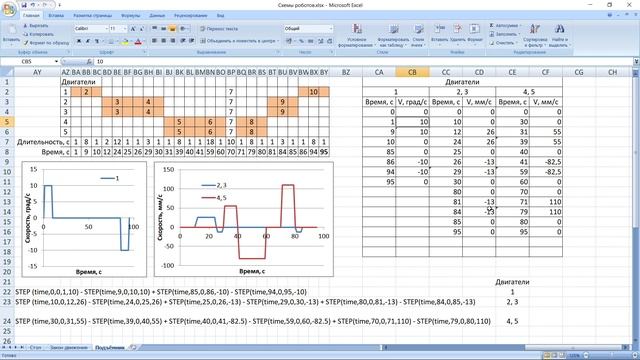Switch to the Формулы ribbon tab
Screen dimensions: 640x360
coord(131,16)
